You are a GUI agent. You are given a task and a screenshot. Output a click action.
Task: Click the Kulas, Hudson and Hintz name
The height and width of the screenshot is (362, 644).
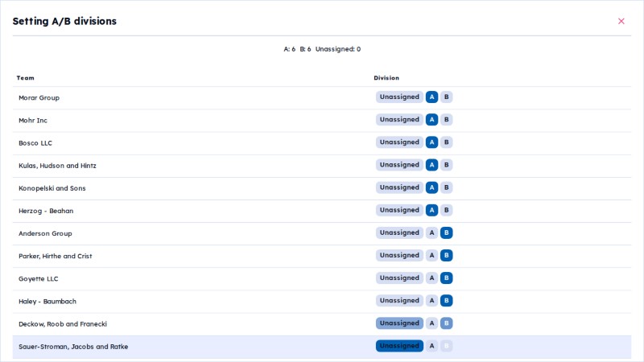pyautogui.click(x=57, y=166)
